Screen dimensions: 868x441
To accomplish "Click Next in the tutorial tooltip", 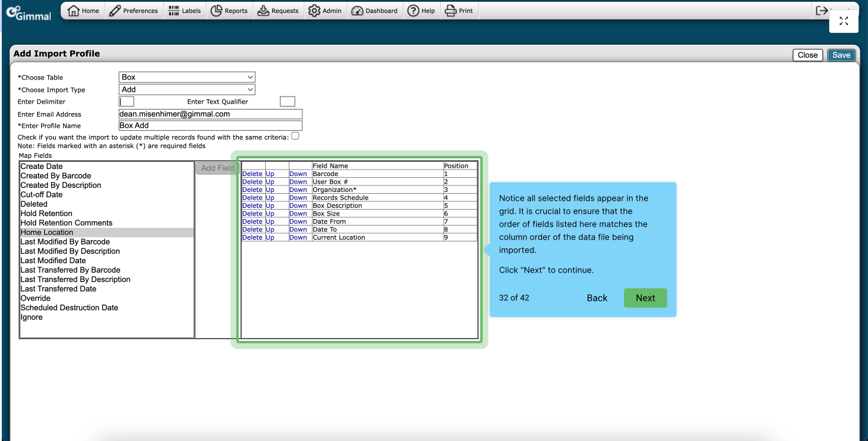I will pyautogui.click(x=645, y=298).
